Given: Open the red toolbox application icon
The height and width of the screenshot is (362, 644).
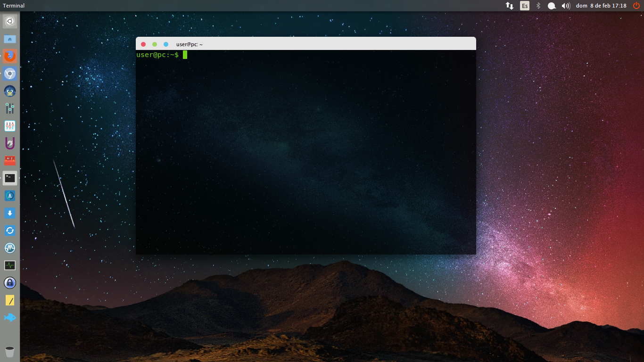Looking at the screenshot, I should [10, 160].
